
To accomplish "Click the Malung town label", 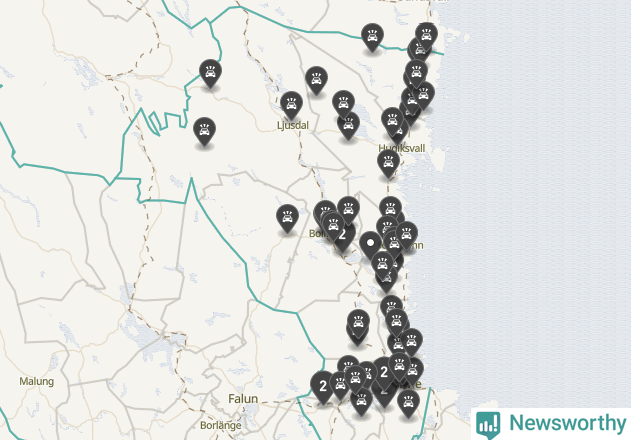I will click(37, 381).
